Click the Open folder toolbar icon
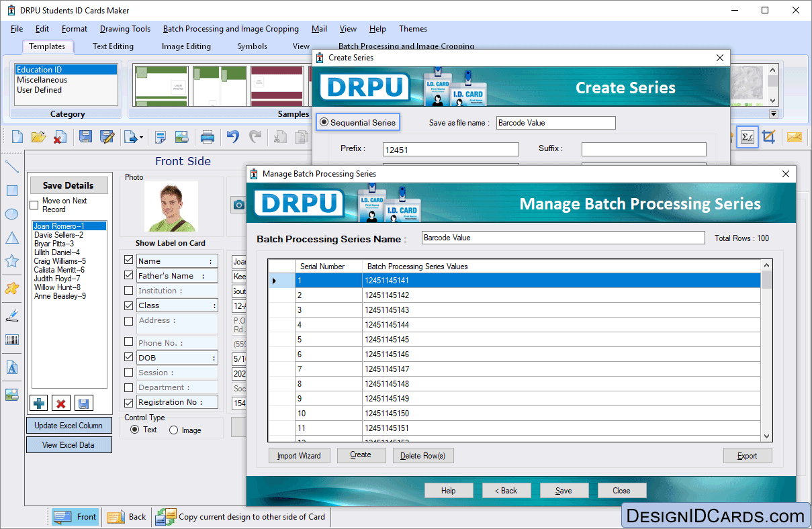Viewport: 812px width, 529px height. point(38,137)
